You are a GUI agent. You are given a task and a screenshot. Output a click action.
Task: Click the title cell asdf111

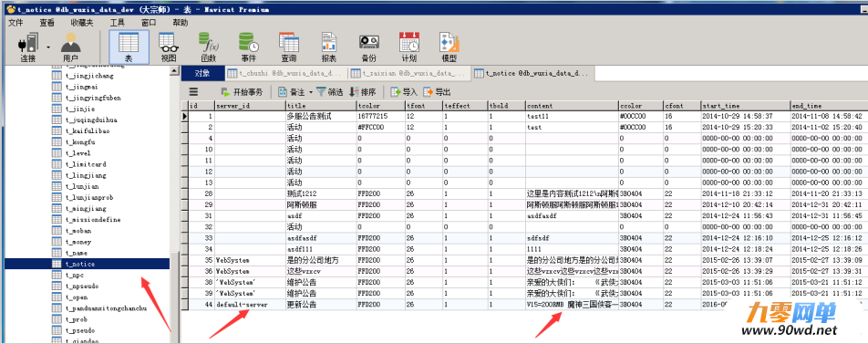click(321, 249)
